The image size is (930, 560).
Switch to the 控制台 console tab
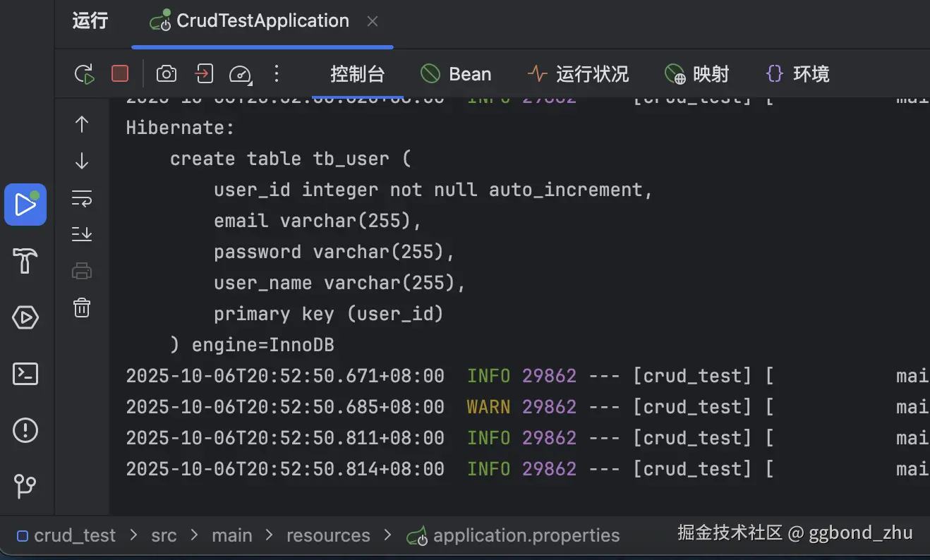[x=357, y=74]
